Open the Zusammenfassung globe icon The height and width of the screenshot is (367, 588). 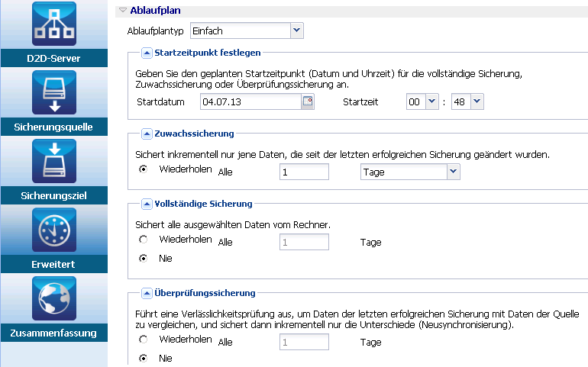[53, 298]
